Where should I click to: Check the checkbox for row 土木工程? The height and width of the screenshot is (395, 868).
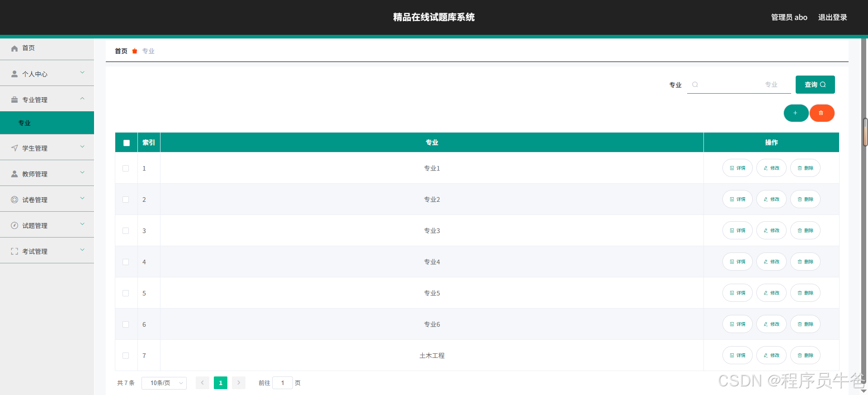coord(126,356)
